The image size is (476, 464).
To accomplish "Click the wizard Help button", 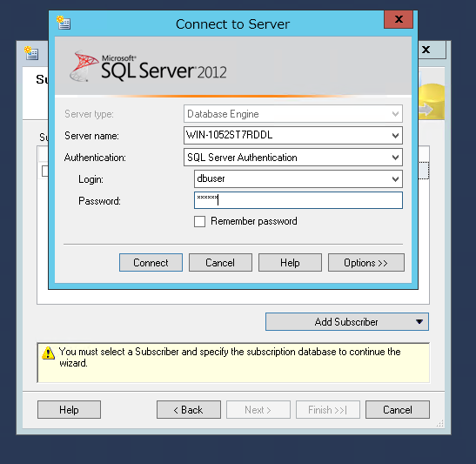I will (x=70, y=410).
